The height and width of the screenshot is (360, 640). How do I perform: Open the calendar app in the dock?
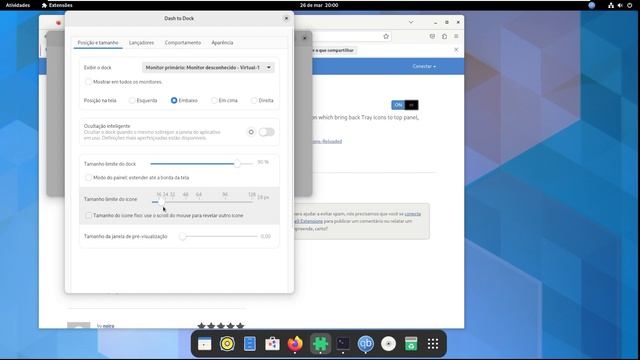[204, 344]
